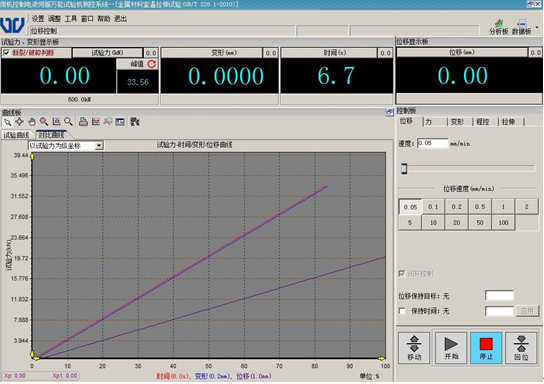Click the screen display icon in curve toolbar
544x384 pixels.
(x=120, y=122)
